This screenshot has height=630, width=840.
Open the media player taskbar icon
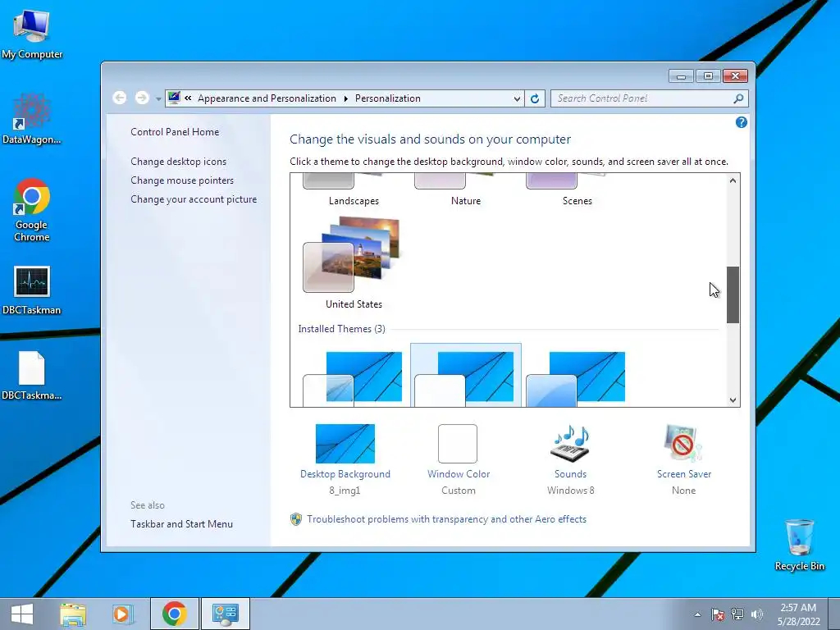(x=122, y=614)
